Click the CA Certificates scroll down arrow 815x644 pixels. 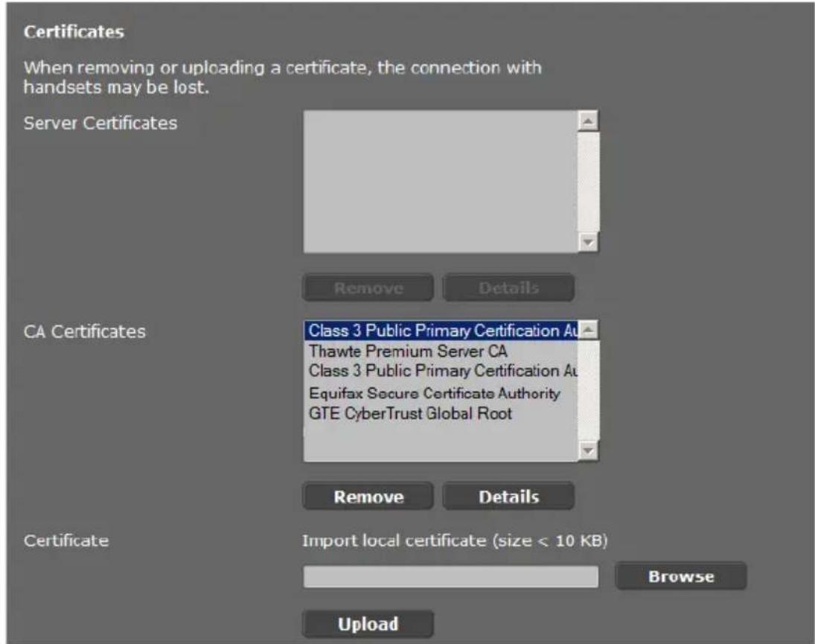[588, 450]
